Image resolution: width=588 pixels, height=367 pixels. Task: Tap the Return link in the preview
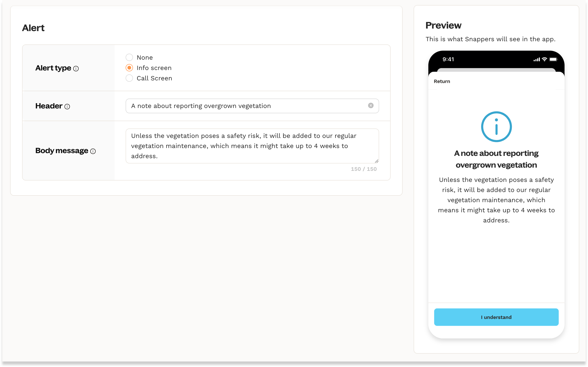click(x=442, y=82)
